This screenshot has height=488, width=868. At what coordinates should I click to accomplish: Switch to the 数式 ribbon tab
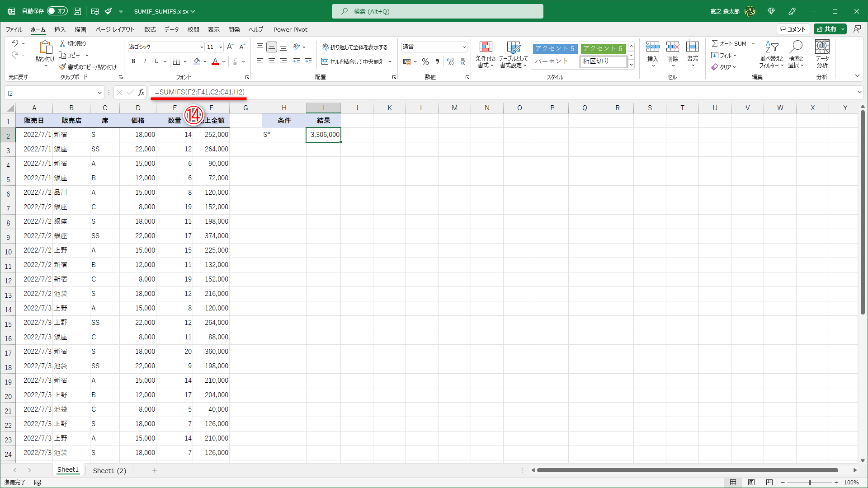pyautogui.click(x=150, y=29)
